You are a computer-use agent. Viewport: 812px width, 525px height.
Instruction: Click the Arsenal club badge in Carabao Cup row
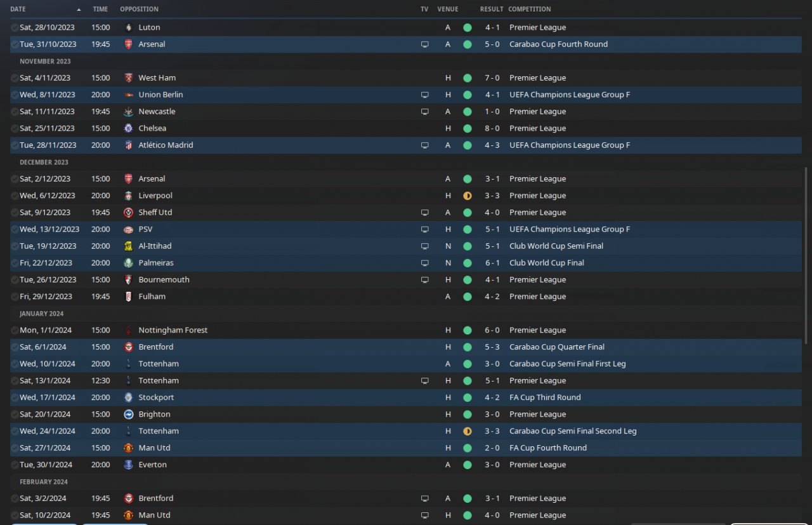(x=129, y=44)
